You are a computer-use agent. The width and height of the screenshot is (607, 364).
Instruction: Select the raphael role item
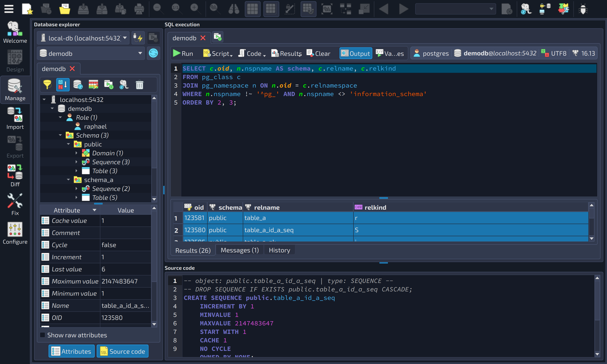96,126
